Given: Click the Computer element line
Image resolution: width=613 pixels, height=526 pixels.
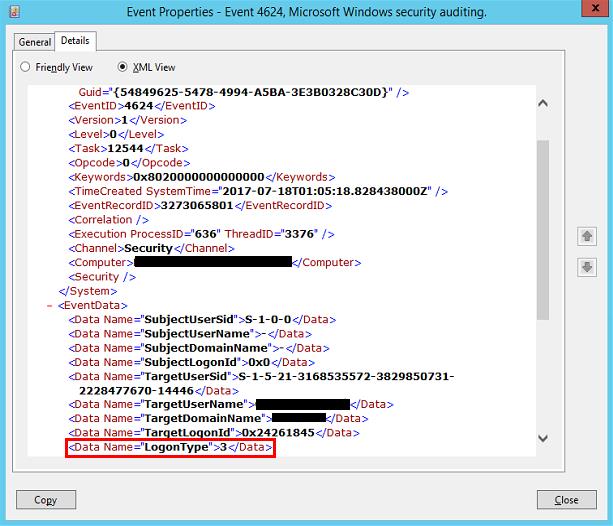Looking at the screenshot, I should (215, 262).
